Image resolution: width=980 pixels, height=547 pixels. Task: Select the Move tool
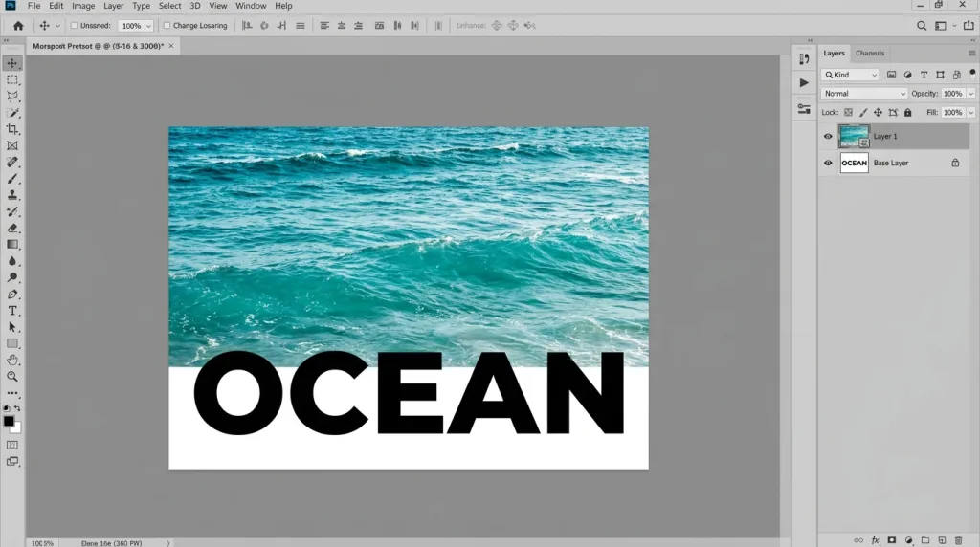tap(12, 63)
